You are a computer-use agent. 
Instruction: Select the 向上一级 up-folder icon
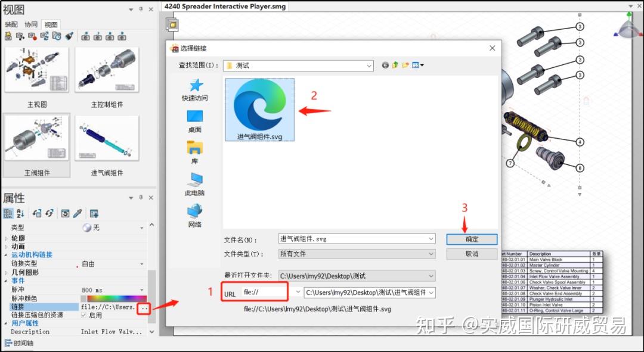tap(394, 66)
